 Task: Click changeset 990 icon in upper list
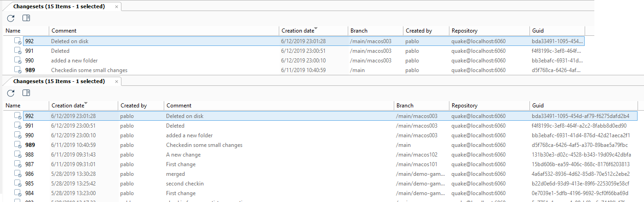tap(17, 61)
